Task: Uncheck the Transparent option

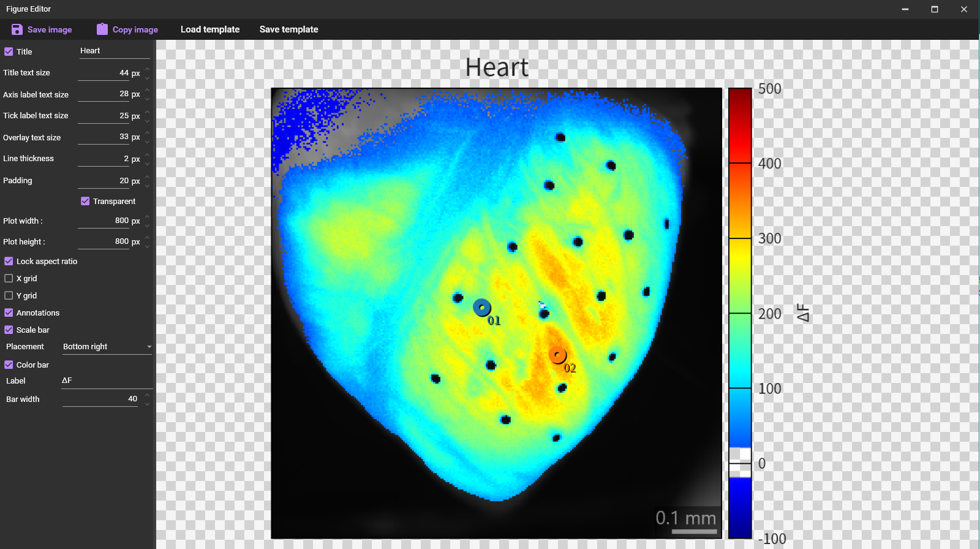Action: click(x=85, y=201)
